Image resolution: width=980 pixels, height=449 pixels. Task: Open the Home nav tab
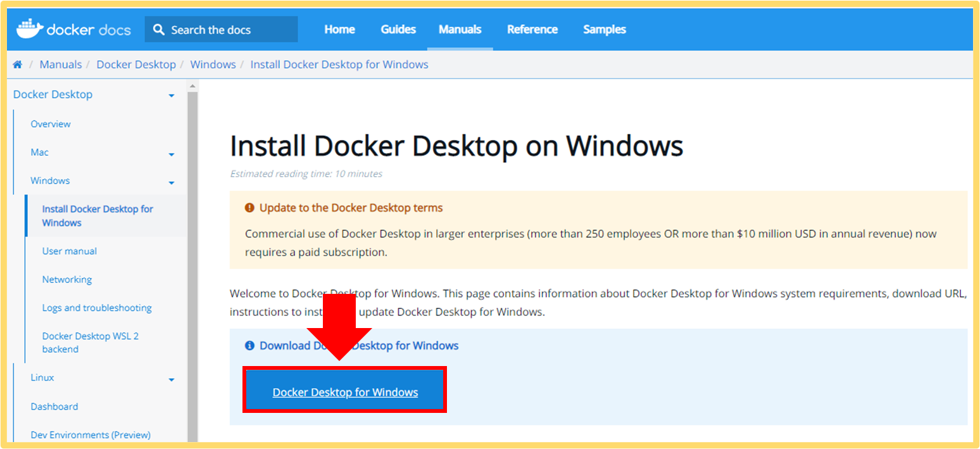coord(339,29)
